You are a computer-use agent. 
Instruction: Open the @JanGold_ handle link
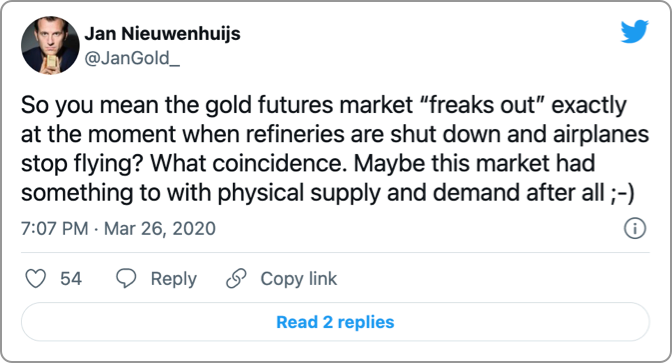point(132,58)
